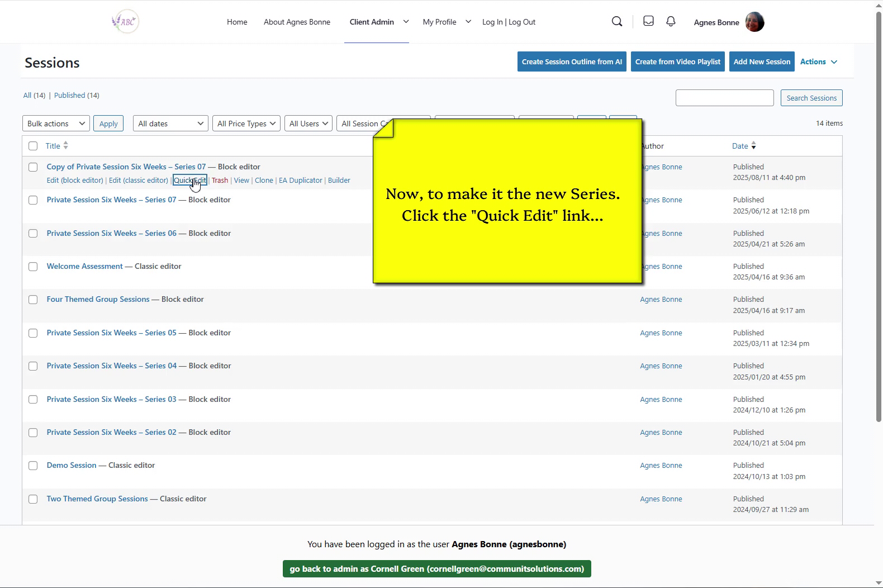Expand the Client Admin menu chevron
Screen dimensions: 883x588
[406, 22]
